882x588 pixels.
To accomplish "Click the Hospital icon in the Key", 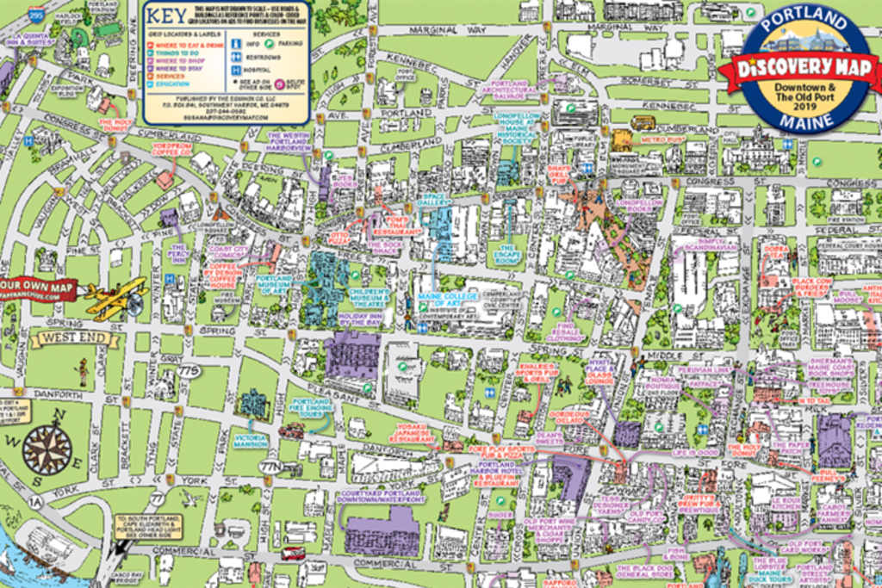I will 236,71.
